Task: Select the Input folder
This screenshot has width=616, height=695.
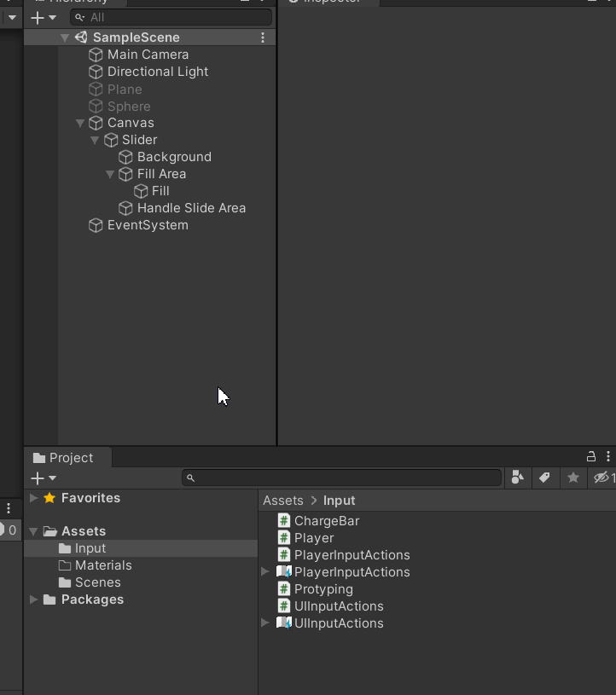Action: 90,548
